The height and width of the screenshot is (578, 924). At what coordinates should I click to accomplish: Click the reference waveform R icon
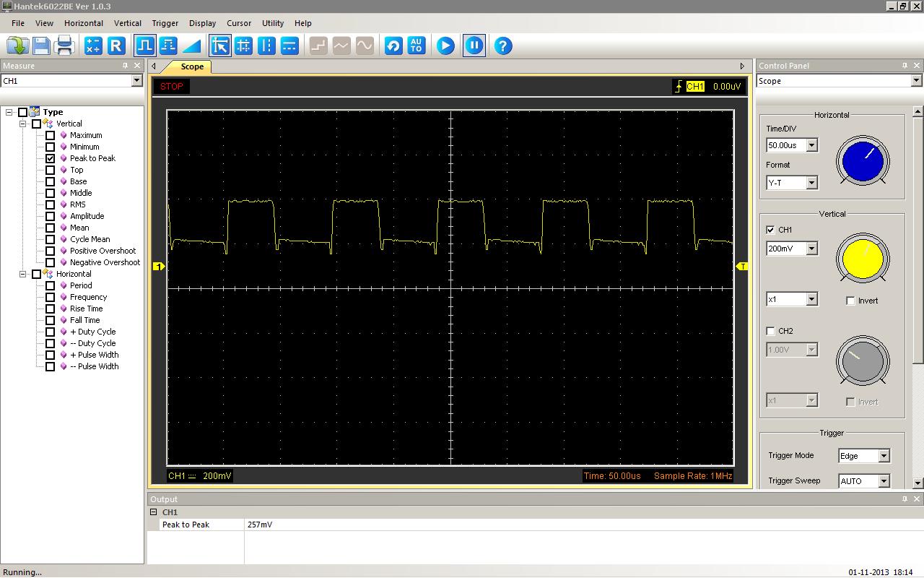click(x=116, y=46)
